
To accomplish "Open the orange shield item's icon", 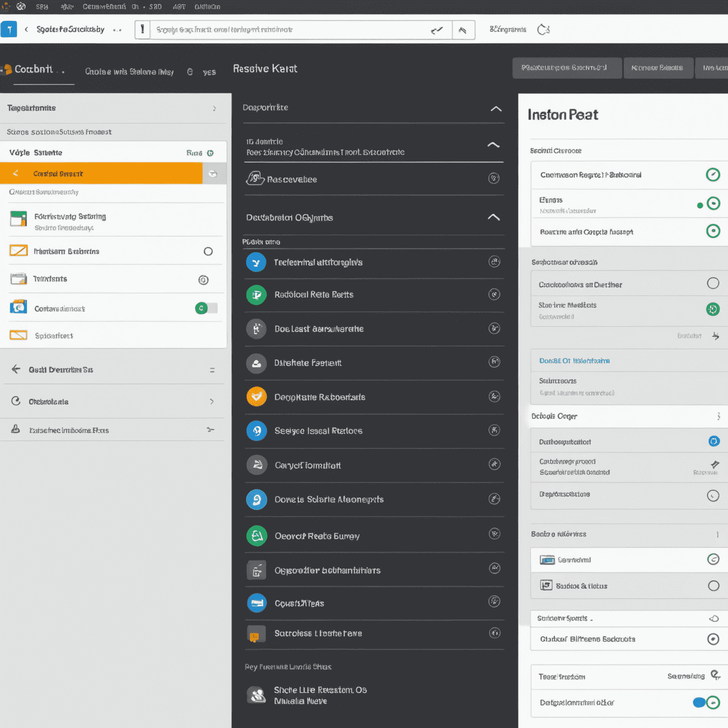I will [x=256, y=397].
